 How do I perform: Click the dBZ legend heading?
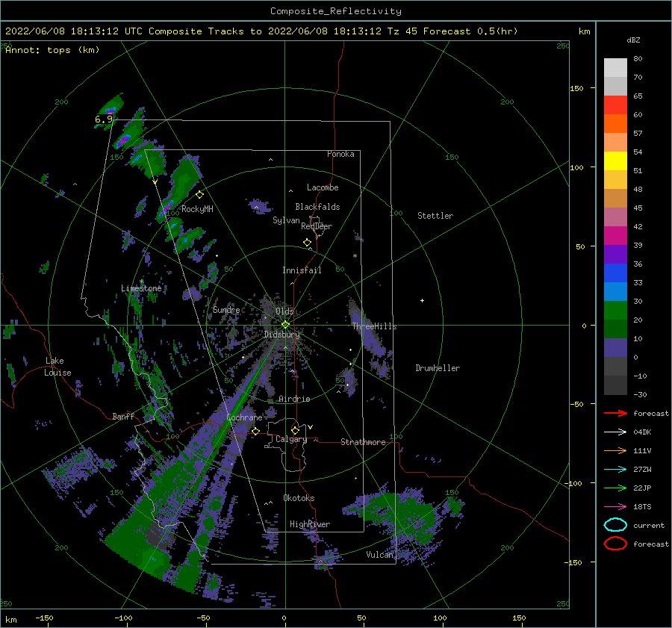pos(633,40)
